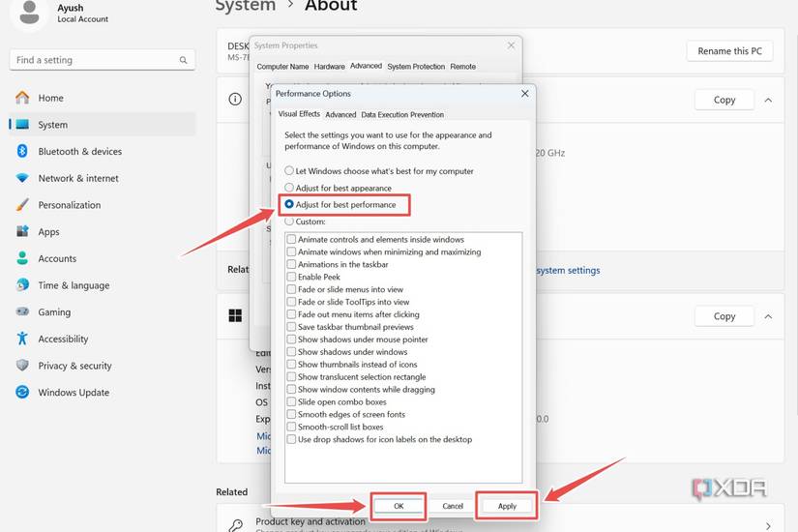Expand Product key and activation chevron
Screen dimensions: 798x532
point(768,525)
